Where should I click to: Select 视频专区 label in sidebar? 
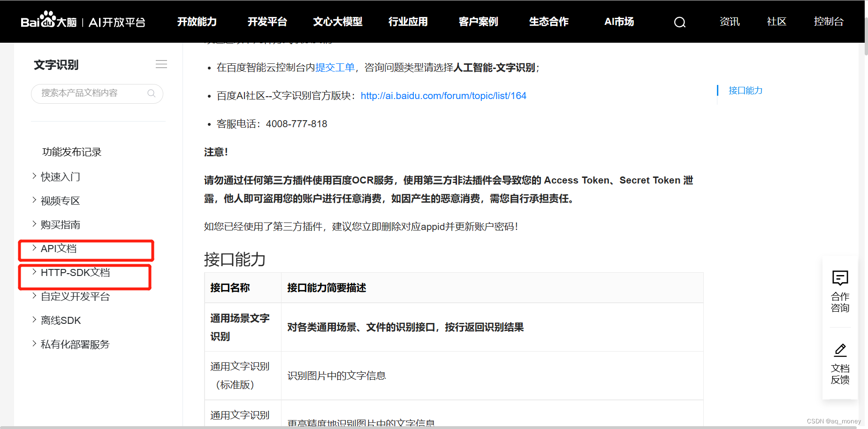point(61,201)
